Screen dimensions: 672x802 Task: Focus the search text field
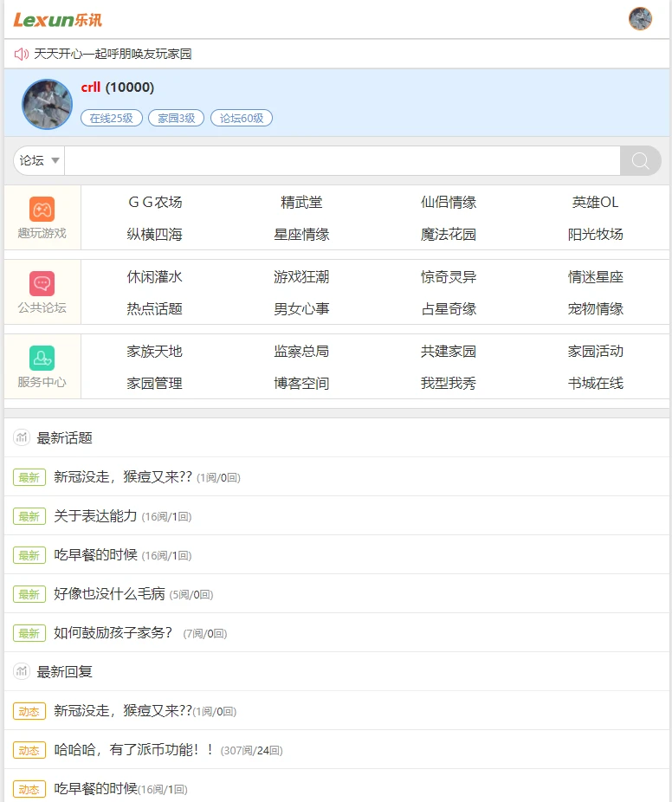(x=342, y=160)
